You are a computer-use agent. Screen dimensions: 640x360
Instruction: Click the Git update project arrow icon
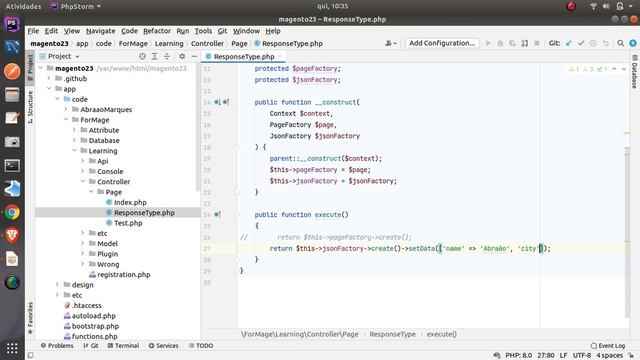569,43
